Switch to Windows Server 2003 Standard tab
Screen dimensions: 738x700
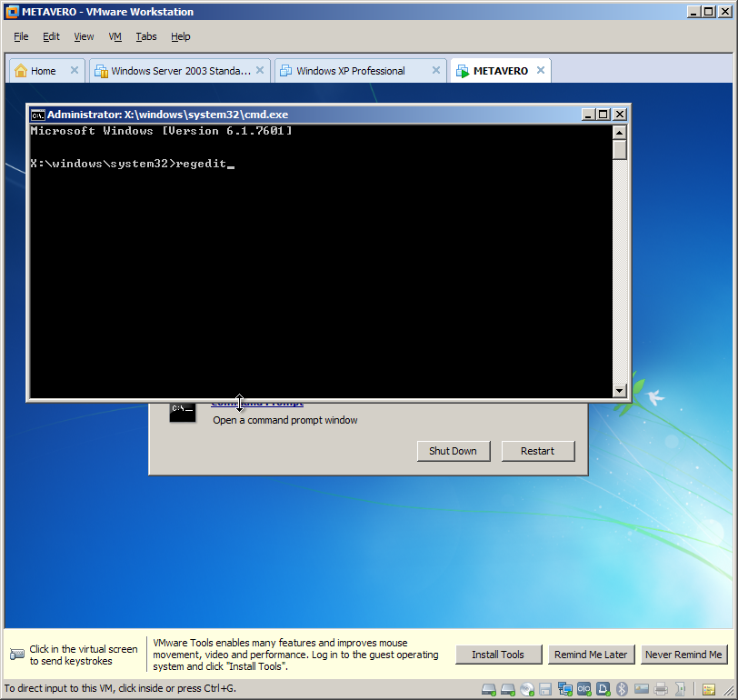point(181,71)
